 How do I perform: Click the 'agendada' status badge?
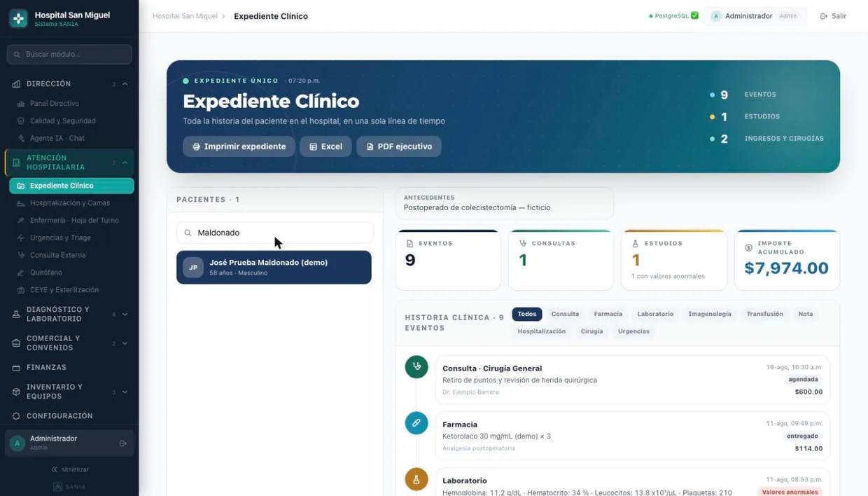pyautogui.click(x=803, y=379)
